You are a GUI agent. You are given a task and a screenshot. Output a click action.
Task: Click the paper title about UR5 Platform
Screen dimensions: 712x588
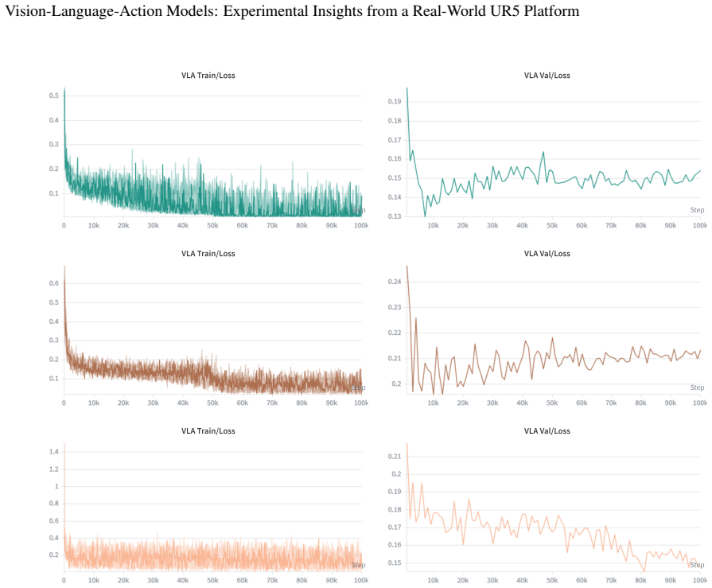click(292, 11)
